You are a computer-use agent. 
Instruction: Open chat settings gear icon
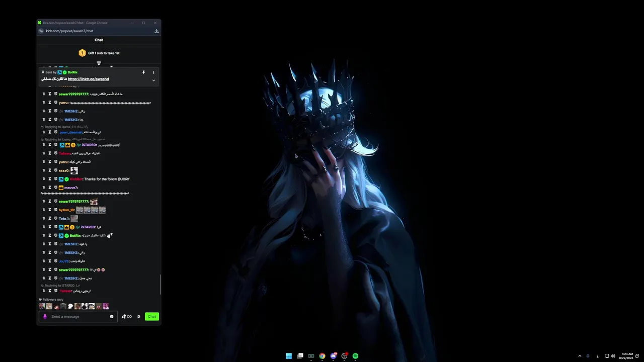tap(139, 317)
